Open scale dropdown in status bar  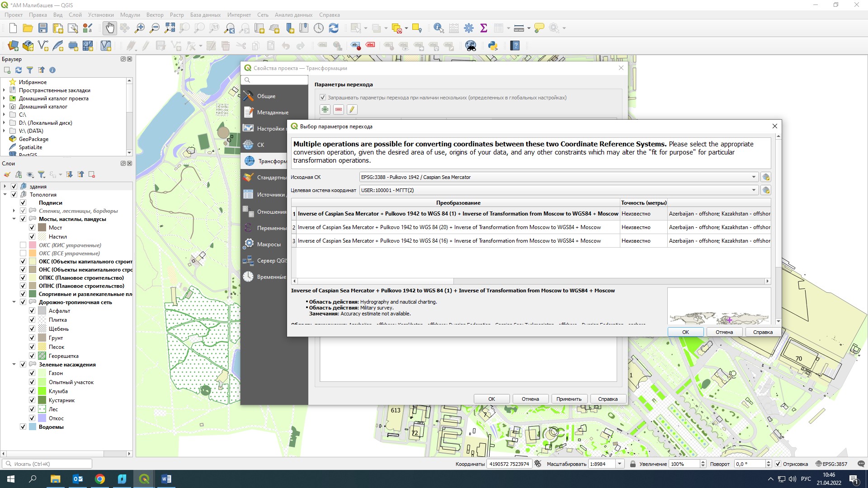620,464
